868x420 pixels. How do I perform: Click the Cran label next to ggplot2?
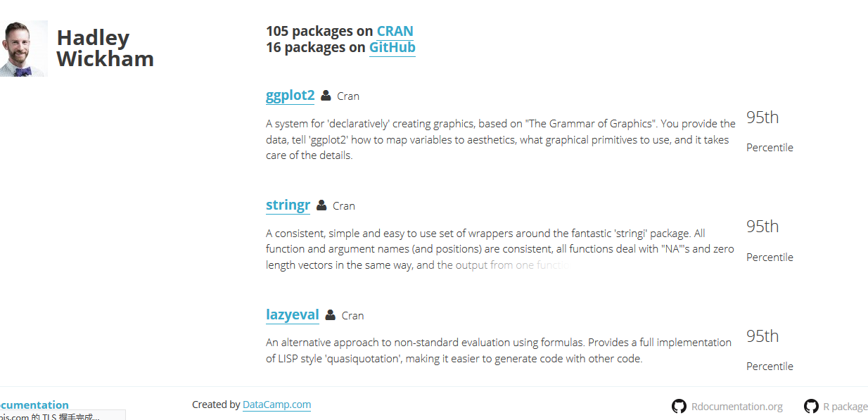348,96
